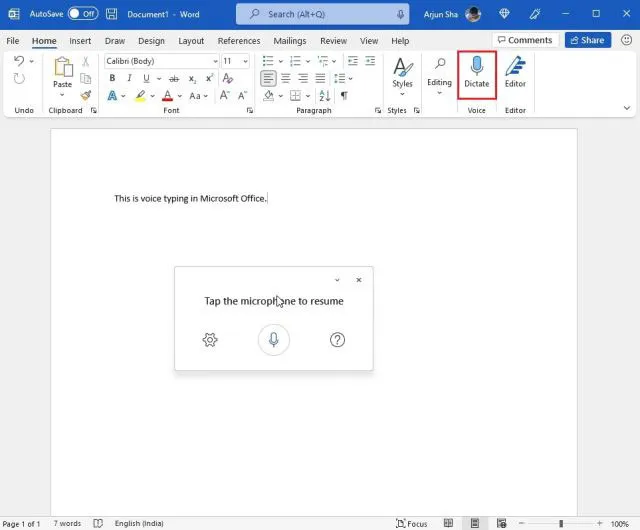Open the dictation help icon
This screenshot has height=530, width=640.
click(338, 340)
